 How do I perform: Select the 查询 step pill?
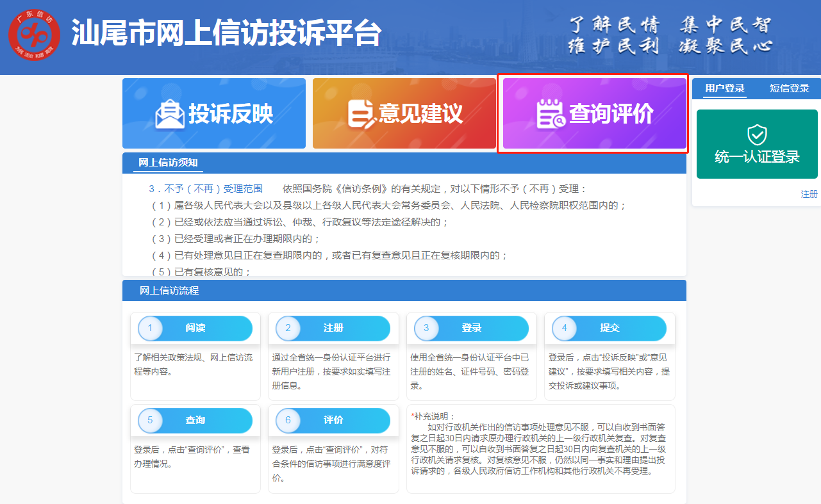pos(195,420)
